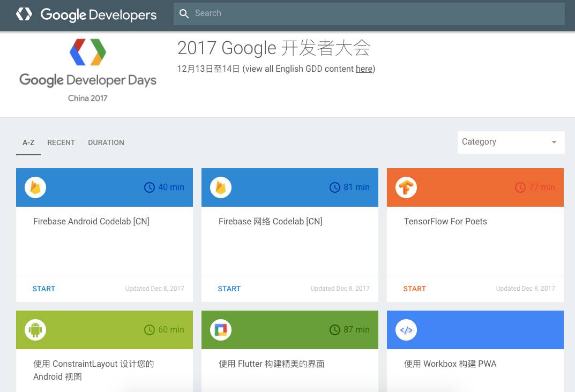Click the 81 min duration label

pyautogui.click(x=356, y=187)
